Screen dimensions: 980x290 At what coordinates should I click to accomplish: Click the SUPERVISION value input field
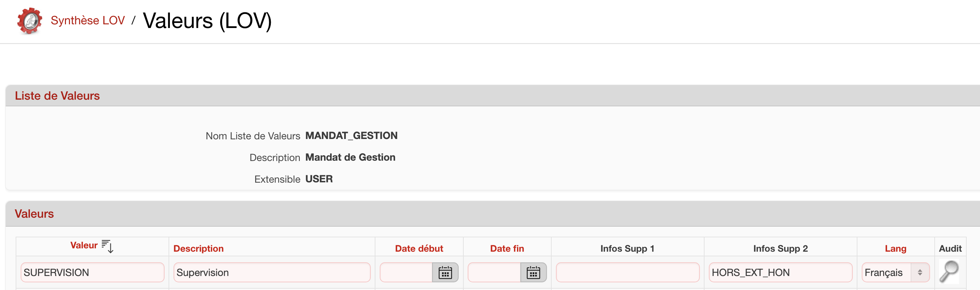point(92,272)
